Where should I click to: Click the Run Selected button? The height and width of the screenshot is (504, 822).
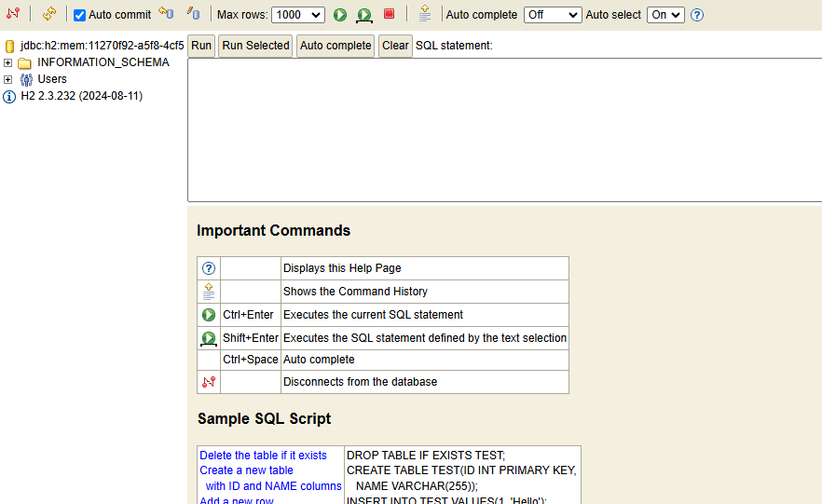click(255, 46)
